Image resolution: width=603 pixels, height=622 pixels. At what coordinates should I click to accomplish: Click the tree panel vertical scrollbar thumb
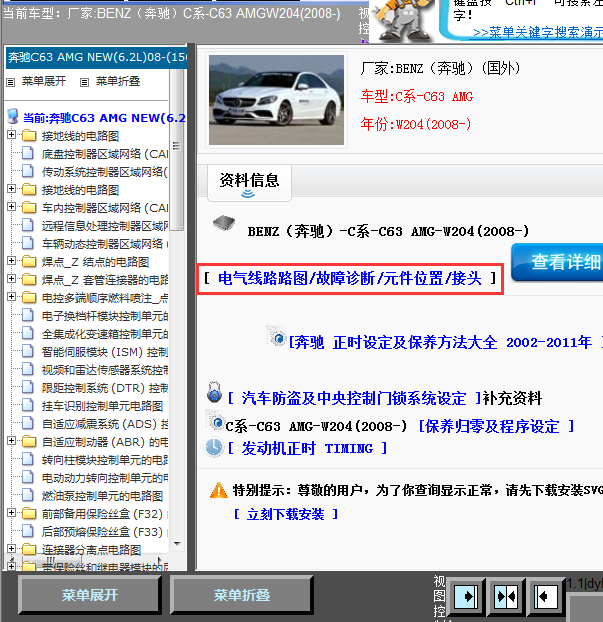pyautogui.click(x=177, y=150)
